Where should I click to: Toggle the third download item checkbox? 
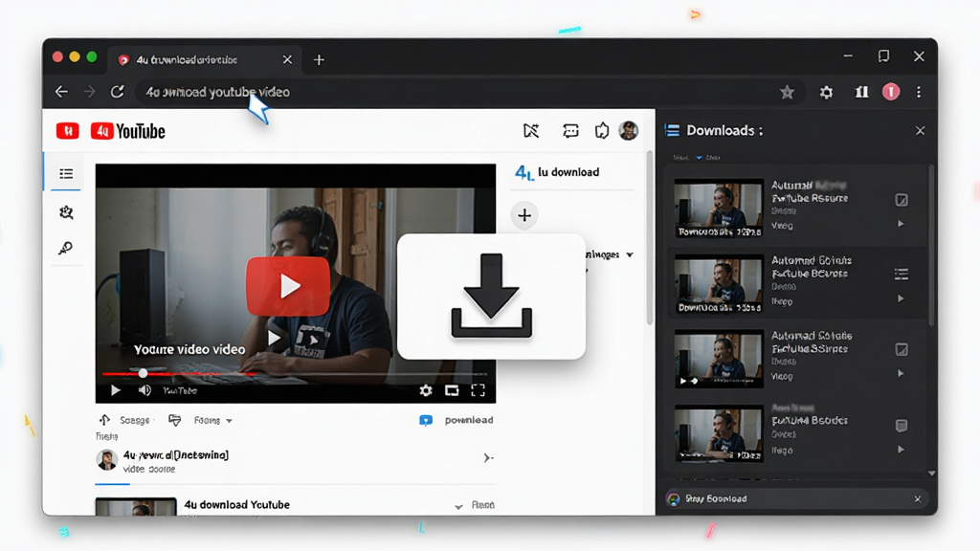pyautogui.click(x=902, y=349)
